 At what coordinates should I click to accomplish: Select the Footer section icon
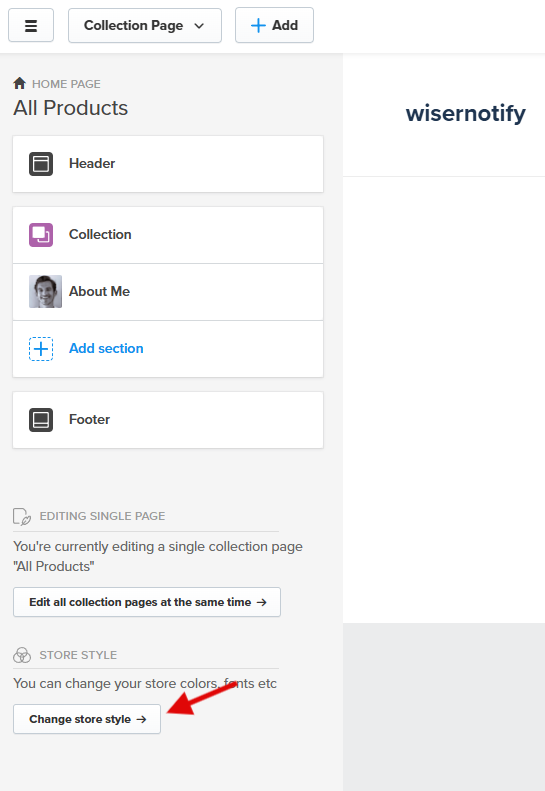pos(41,420)
